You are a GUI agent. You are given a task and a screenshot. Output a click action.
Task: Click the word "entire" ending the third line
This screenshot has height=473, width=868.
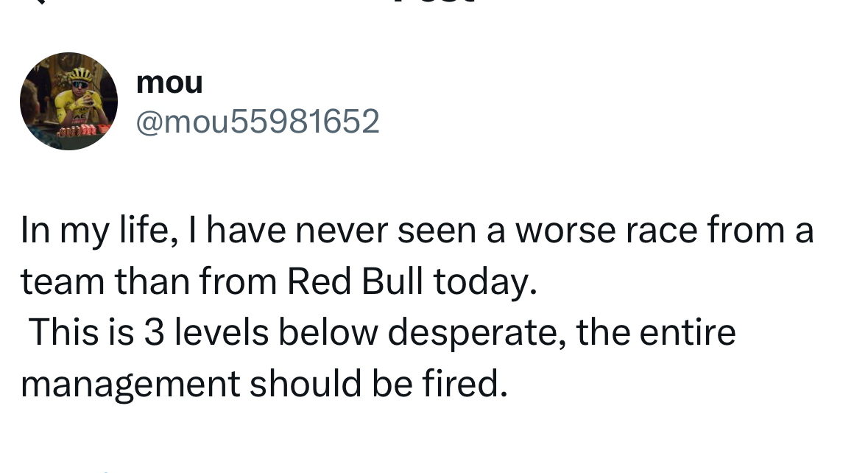[x=688, y=332]
